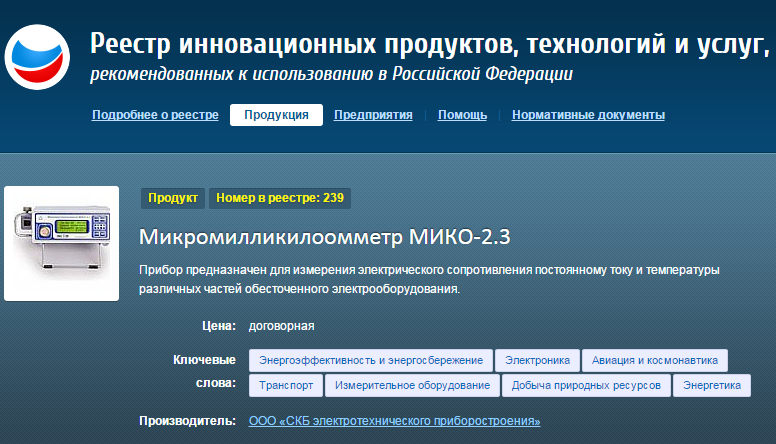776x444 pixels.
Task: Go to the 'Предприятия' section
Action: 373,115
